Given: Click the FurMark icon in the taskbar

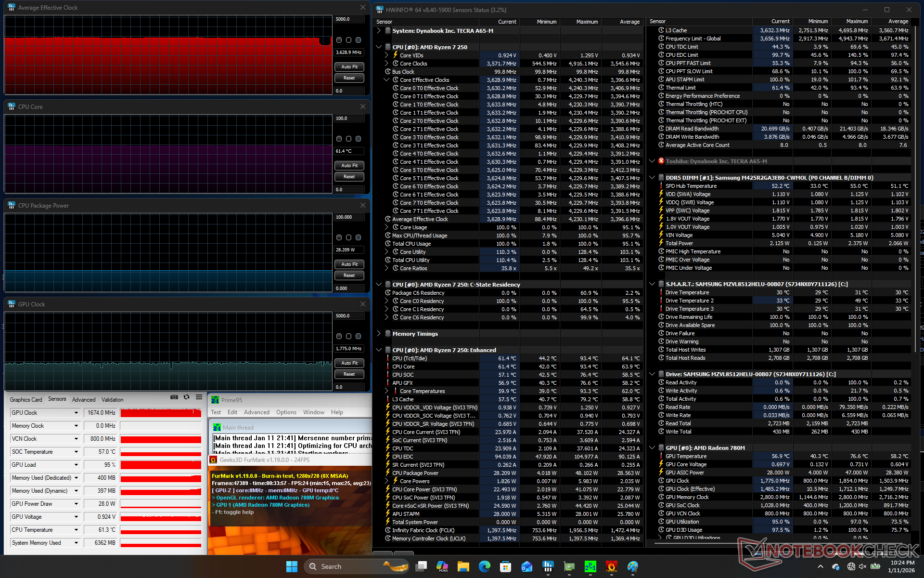Looking at the screenshot, I should [611, 566].
